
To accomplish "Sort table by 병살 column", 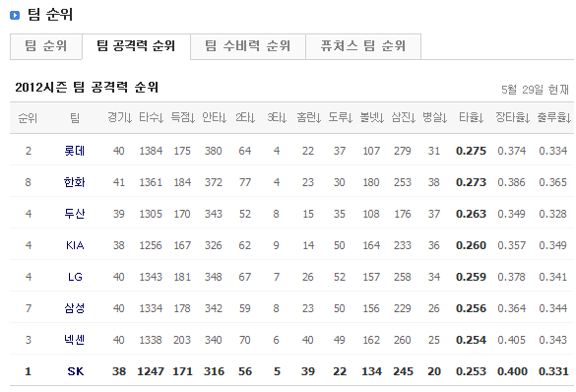I will [x=434, y=117].
